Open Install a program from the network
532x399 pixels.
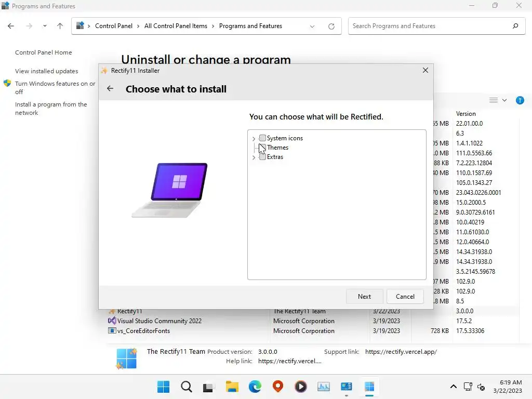point(51,108)
